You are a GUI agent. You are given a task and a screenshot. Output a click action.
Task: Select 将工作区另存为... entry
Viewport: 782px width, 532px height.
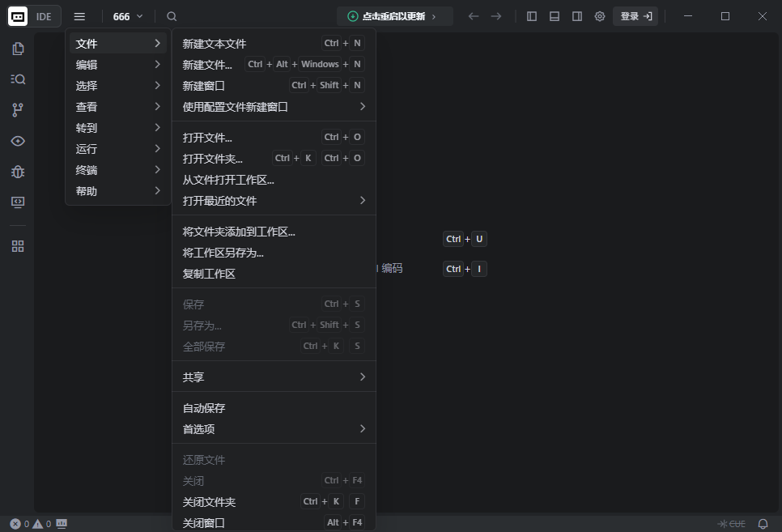(274, 253)
